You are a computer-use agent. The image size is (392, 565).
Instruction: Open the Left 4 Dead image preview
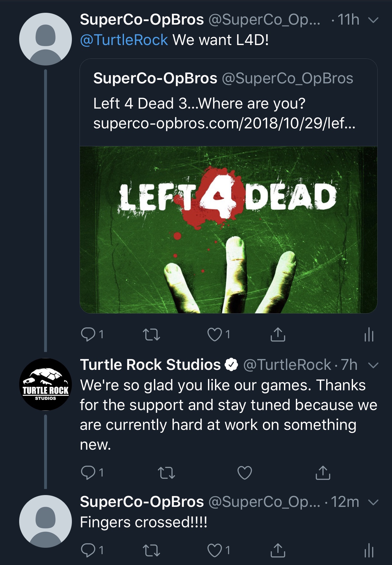tap(228, 230)
